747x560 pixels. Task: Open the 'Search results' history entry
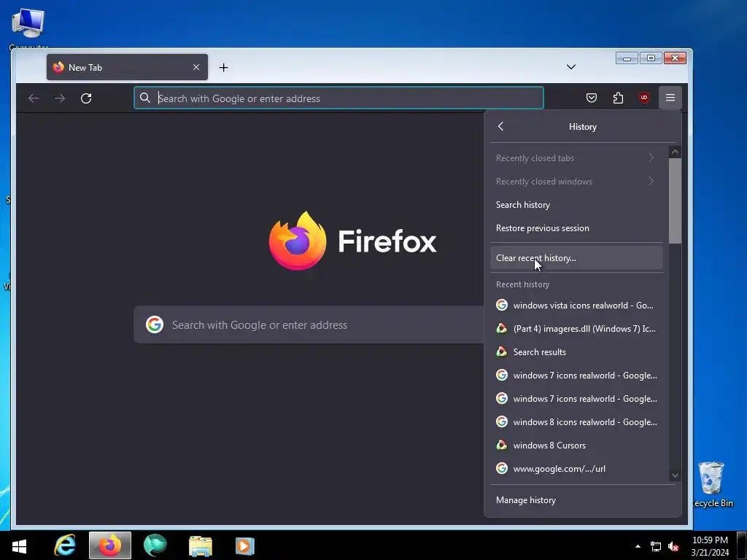click(x=576, y=352)
